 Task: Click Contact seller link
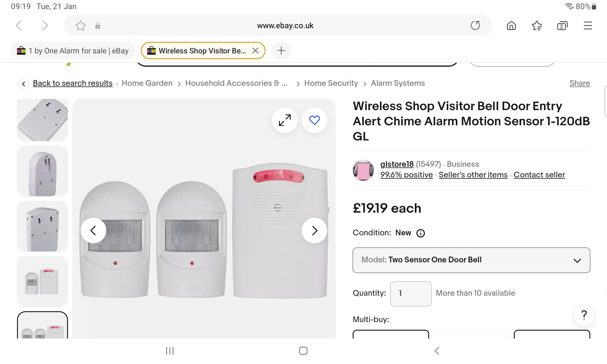539,175
